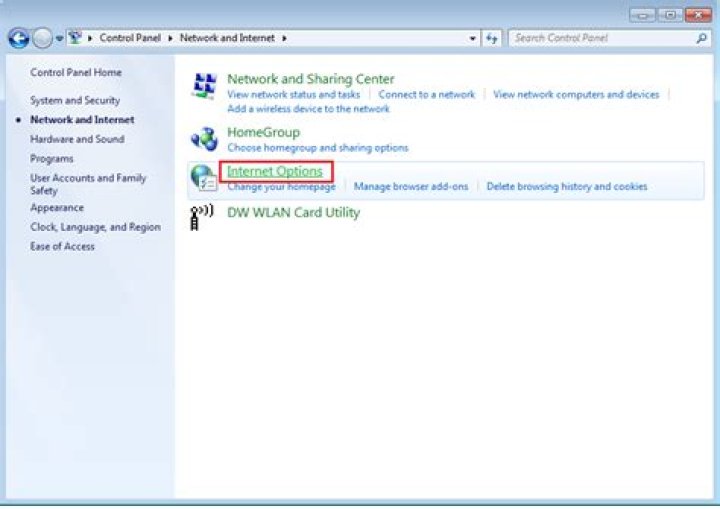Open Ease of Access category
The image size is (720, 509).
[x=62, y=246]
